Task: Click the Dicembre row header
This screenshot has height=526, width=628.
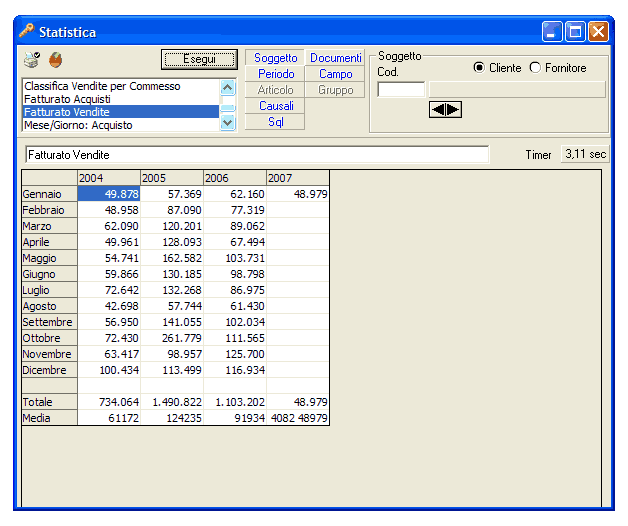Action: [49, 370]
